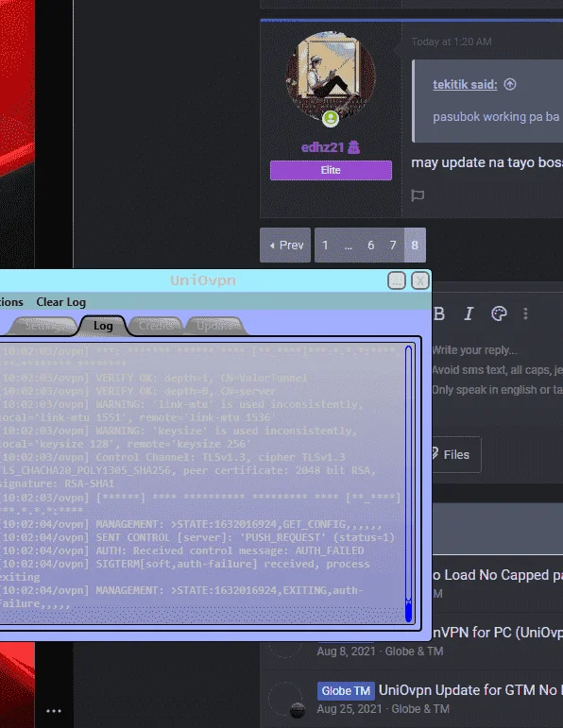
Task: Open the partially visible Options menu in UniOvpn
Action: [x=11, y=302]
